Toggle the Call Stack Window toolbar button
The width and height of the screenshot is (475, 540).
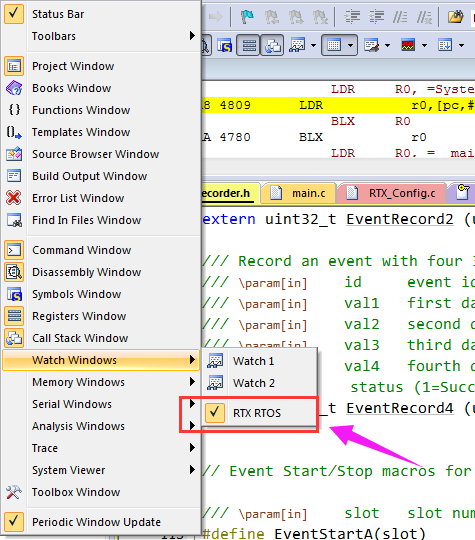(x=272, y=45)
